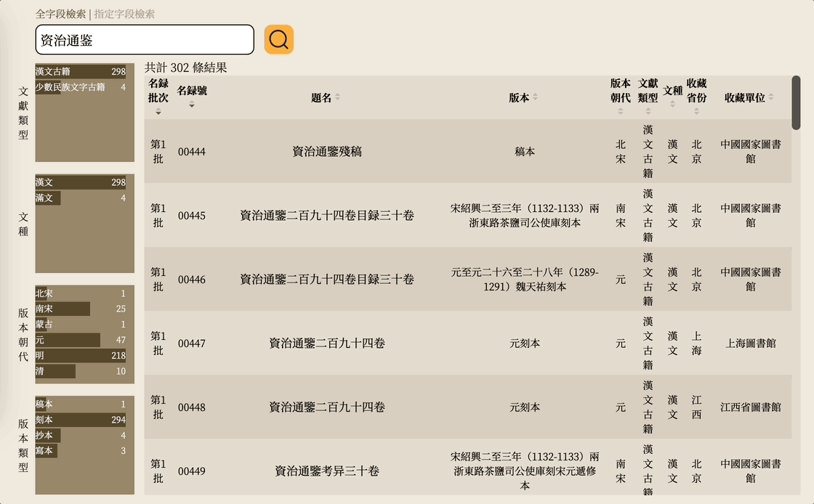
Task: Sort by 收藏單位 column arrows
Action: click(x=770, y=97)
